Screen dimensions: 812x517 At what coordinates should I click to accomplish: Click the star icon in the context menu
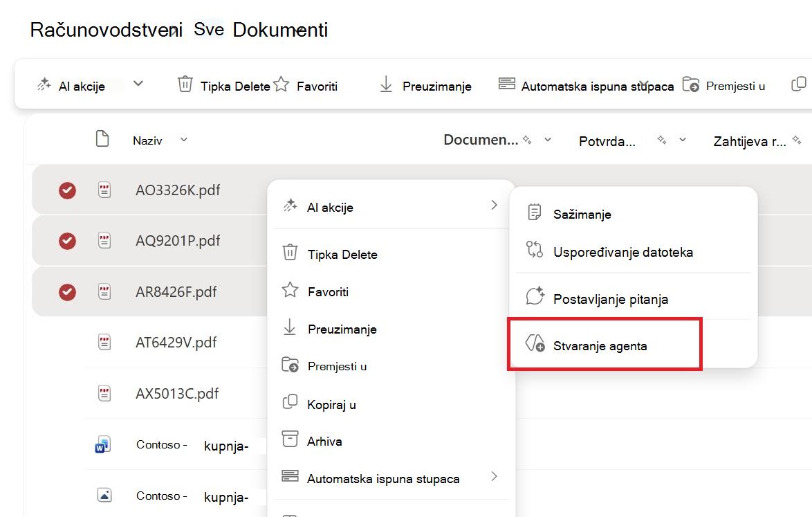pos(290,289)
